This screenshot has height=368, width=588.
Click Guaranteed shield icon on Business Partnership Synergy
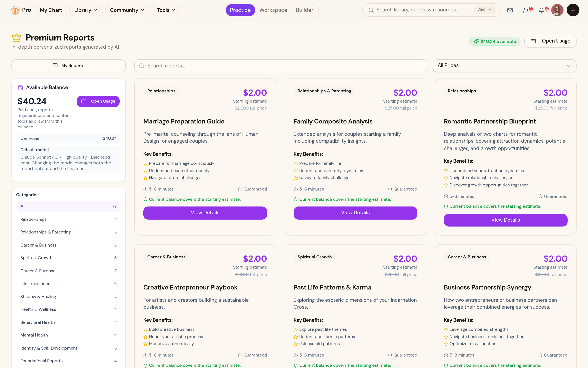[x=540, y=355]
